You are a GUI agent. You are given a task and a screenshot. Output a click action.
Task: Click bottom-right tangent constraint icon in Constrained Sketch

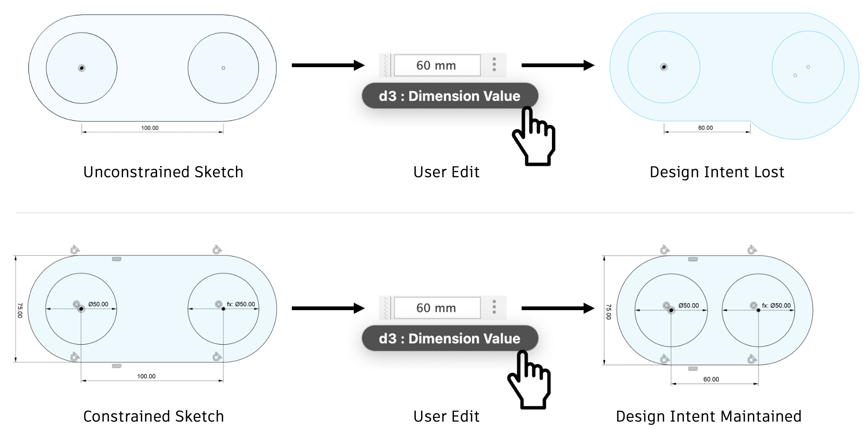tap(217, 357)
